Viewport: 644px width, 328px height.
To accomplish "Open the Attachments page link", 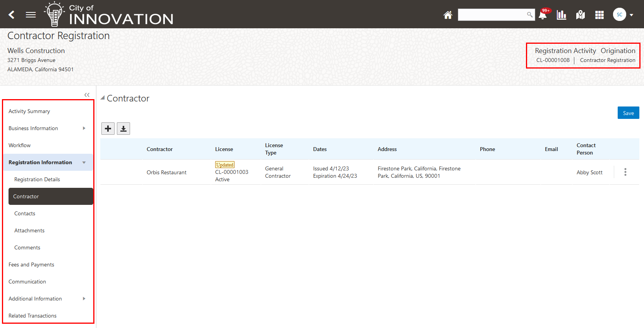I will click(x=29, y=230).
